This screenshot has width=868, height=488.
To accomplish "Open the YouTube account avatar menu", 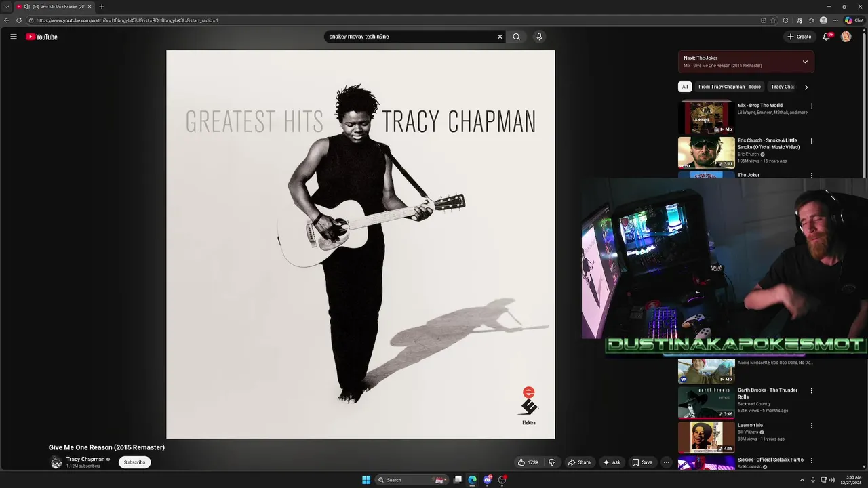I will point(846,37).
